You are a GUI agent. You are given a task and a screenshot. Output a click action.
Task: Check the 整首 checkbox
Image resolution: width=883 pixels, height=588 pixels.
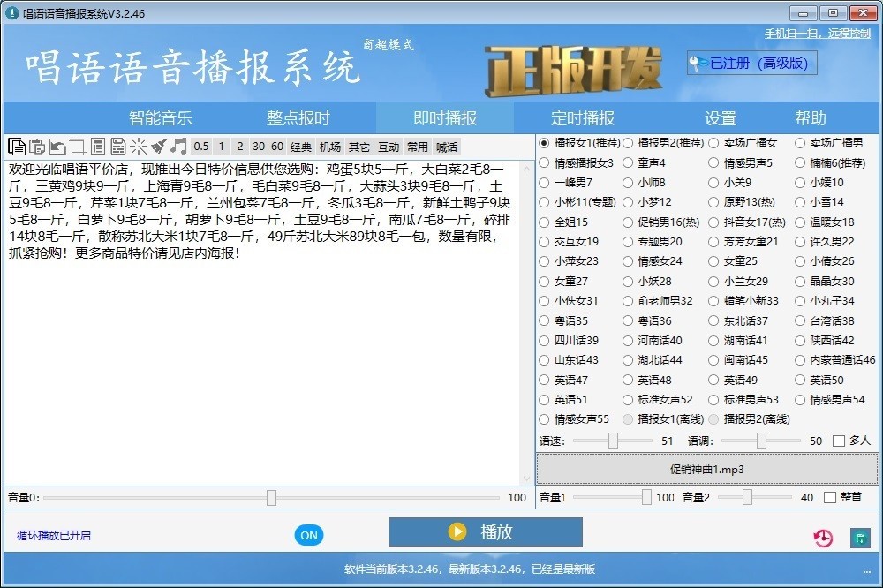click(830, 497)
